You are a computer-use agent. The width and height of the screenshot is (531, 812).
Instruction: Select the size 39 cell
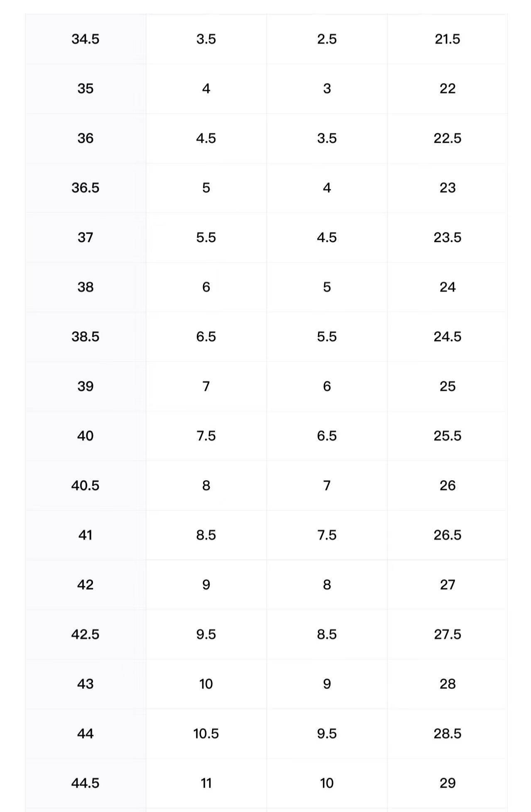click(x=85, y=386)
